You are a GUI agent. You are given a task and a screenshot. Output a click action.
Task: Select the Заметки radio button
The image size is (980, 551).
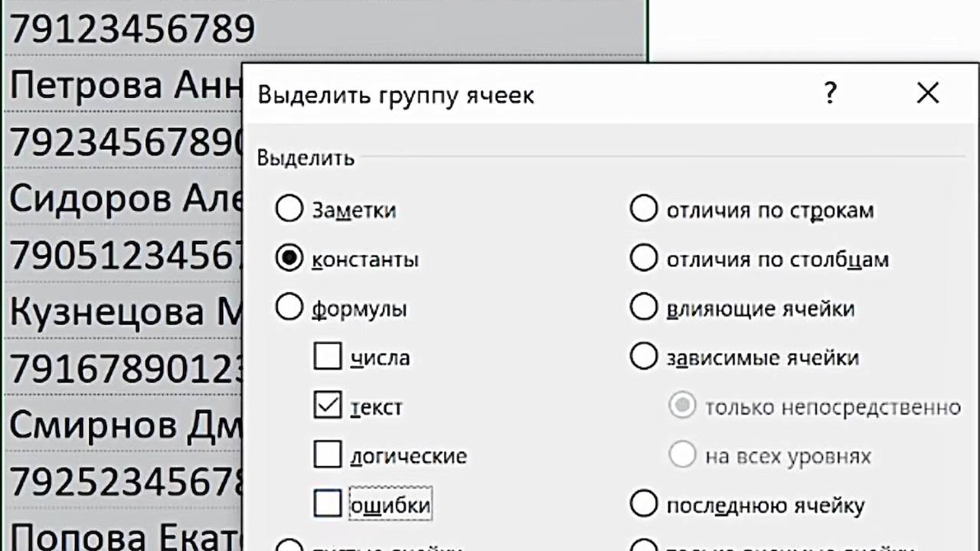(289, 209)
